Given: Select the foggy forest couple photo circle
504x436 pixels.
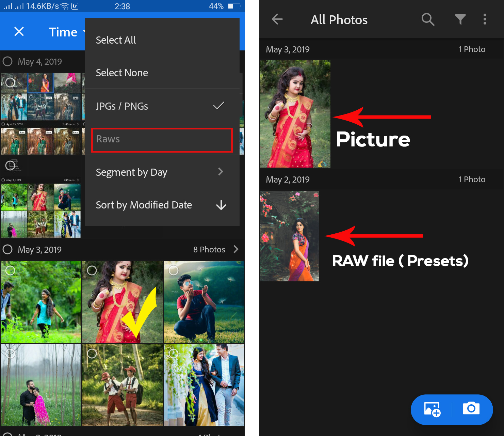Looking at the screenshot, I should (x=10, y=354).
